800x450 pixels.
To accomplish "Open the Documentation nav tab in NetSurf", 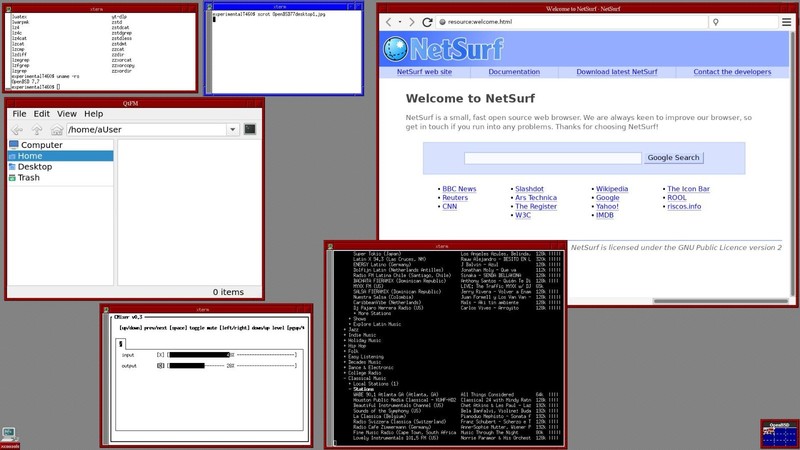I will [x=514, y=72].
